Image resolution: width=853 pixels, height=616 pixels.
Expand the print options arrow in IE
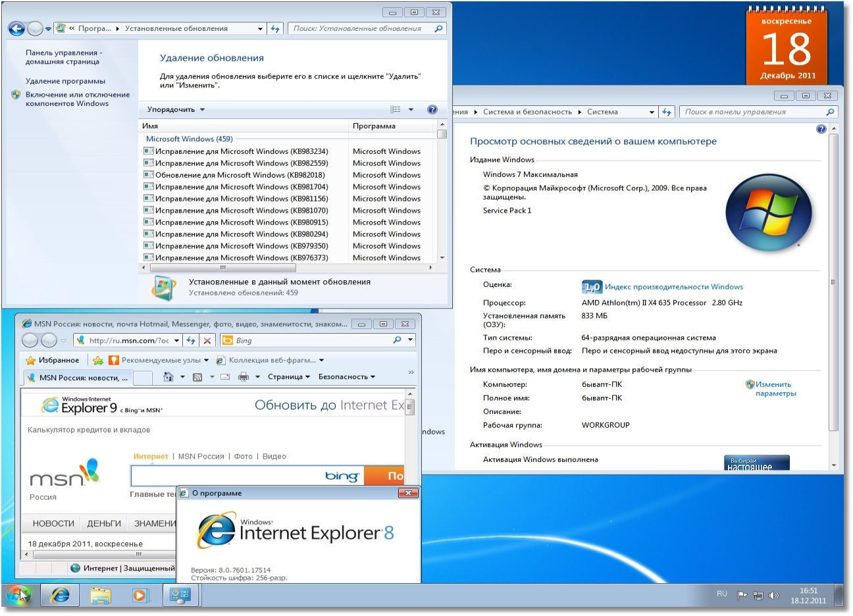tap(257, 377)
